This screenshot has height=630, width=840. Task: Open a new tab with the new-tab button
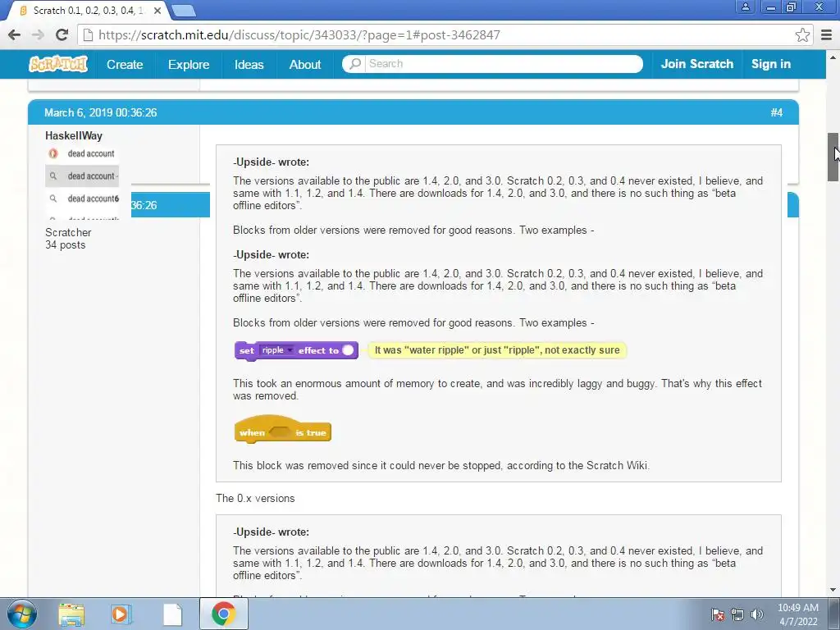(184, 10)
